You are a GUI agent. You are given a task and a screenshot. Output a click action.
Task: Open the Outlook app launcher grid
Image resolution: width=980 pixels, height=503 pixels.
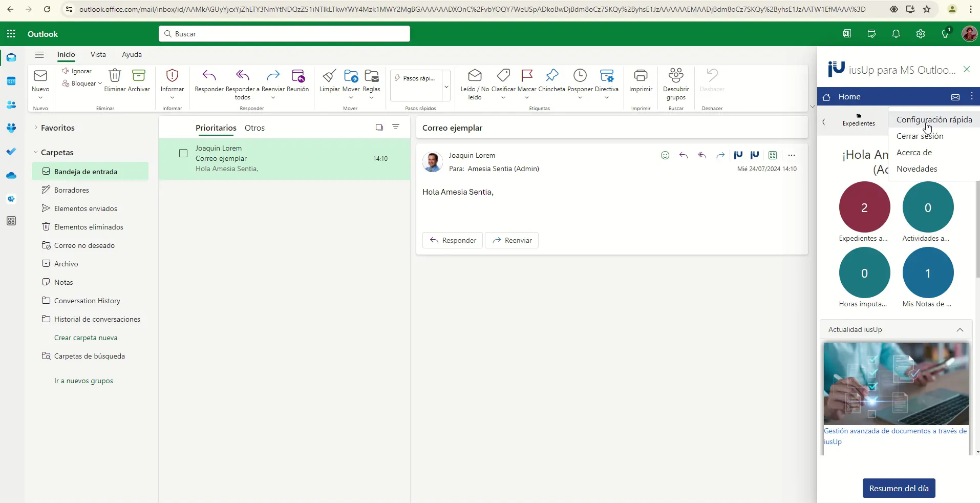coord(11,34)
